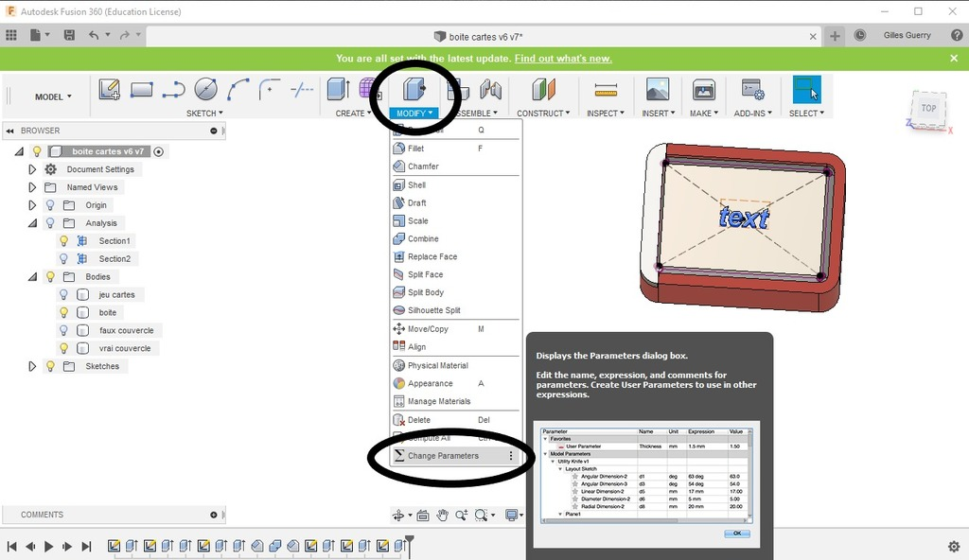Image resolution: width=969 pixels, height=560 pixels.
Task: Collapse the Bodies folder
Action: click(x=32, y=277)
